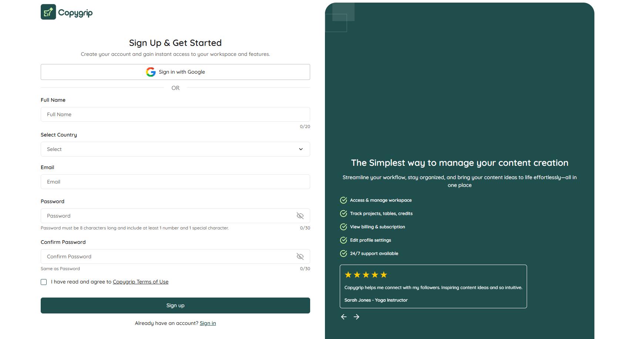Open the Copygrip Terms of Use link
644x339 pixels.
[x=141, y=282]
